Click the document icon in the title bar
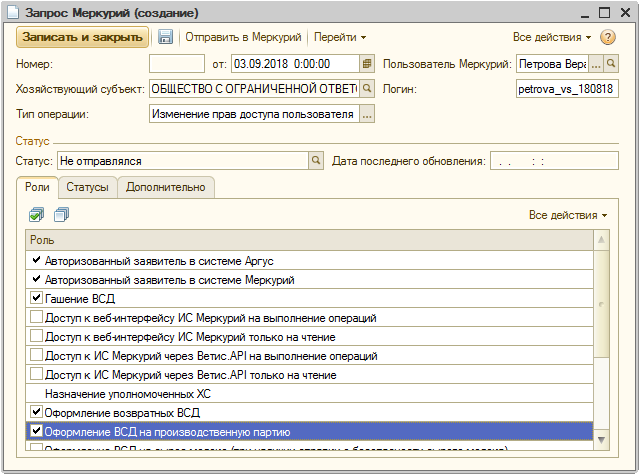 [x=13, y=13]
